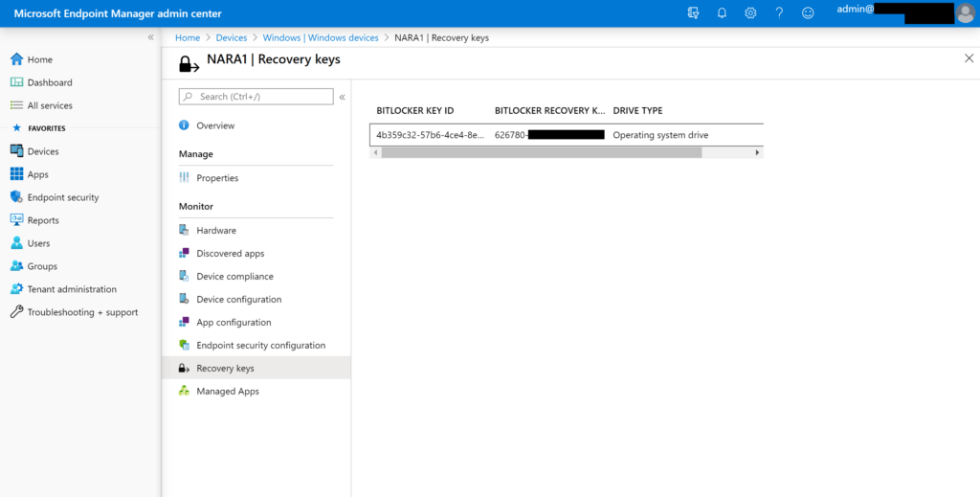The width and height of the screenshot is (980, 497).
Task: Go to Devices breadcrumb link
Action: point(231,37)
